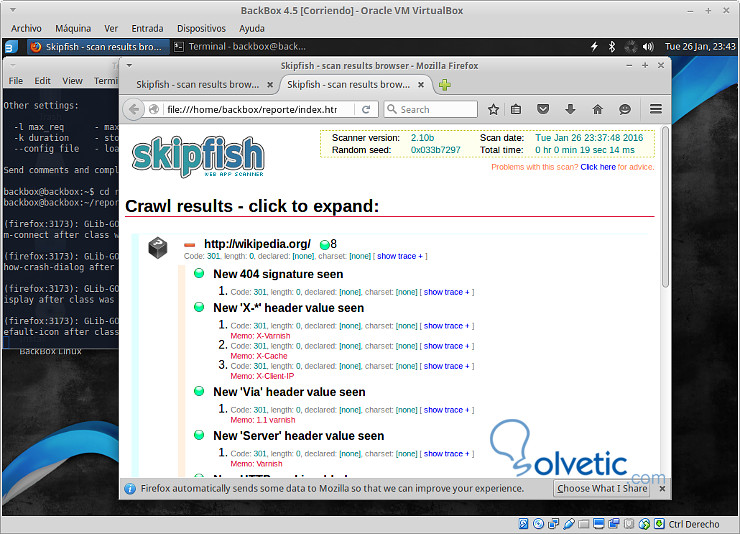Viewport: 740px width, 534px height.
Task: Open the downloads arrow icon
Action: pos(570,109)
